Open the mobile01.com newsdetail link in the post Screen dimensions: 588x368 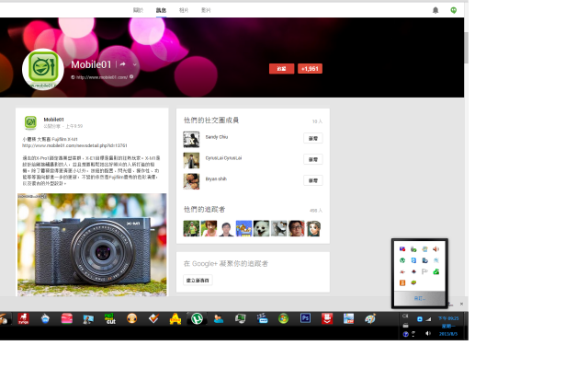click(74, 145)
